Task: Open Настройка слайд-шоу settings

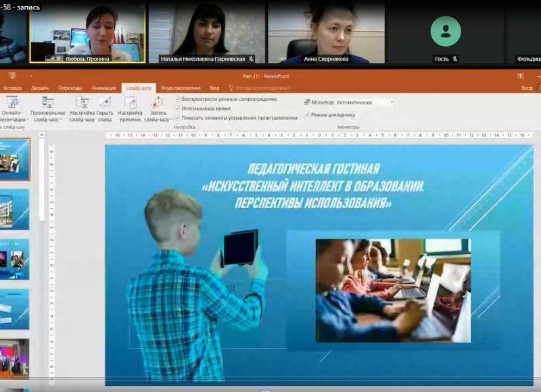Action: click(x=82, y=103)
